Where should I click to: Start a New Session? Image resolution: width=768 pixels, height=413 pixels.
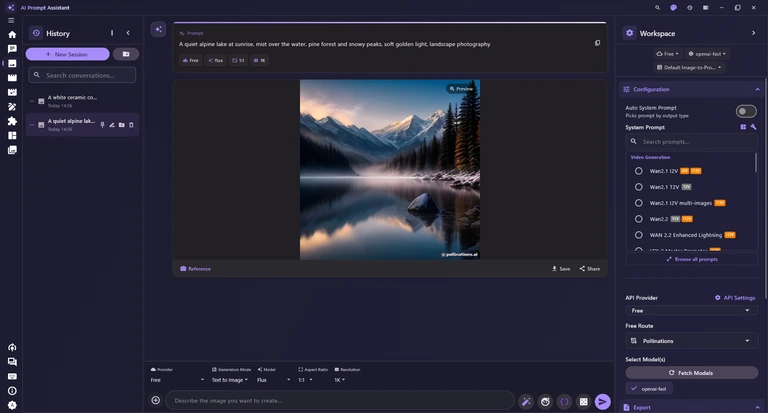point(68,54)
